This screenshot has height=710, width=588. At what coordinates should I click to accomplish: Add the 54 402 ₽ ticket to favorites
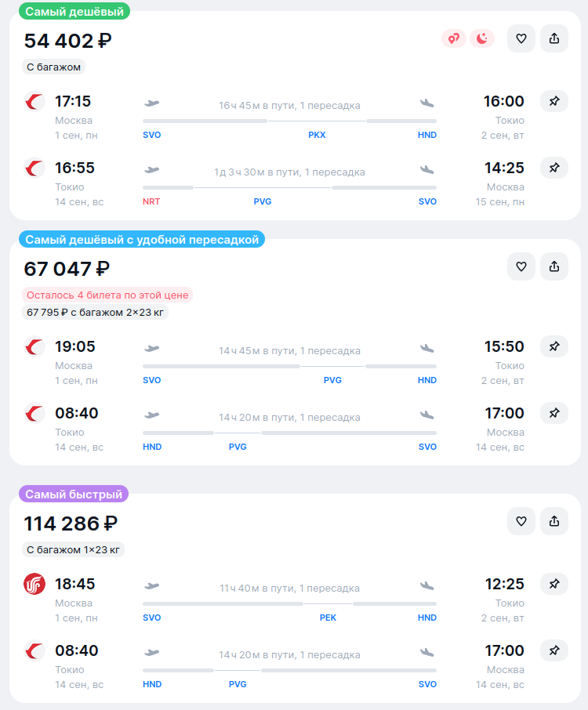point(521,38)
